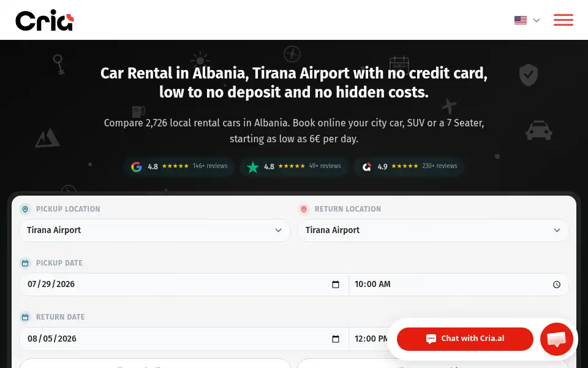The height and width of the screenshot is (368, 588).
Task: Click the Return Date label calendar icon
Action: tap(25, 317)
